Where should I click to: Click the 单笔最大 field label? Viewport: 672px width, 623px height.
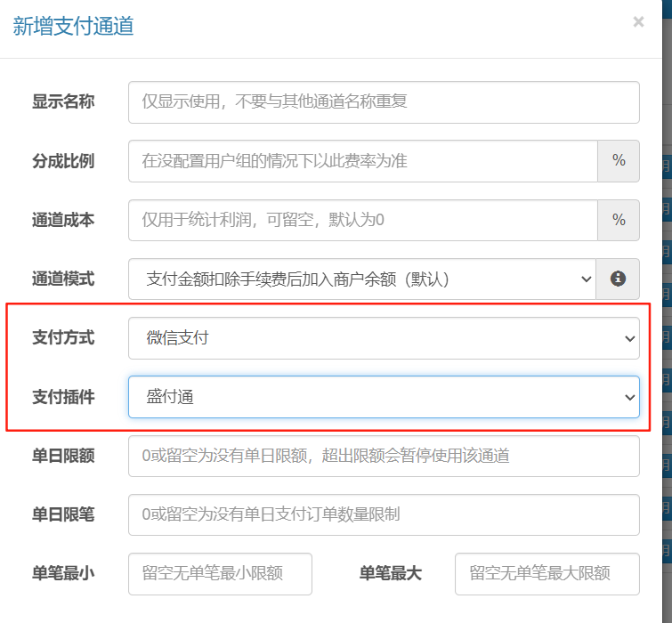(391, 574)
